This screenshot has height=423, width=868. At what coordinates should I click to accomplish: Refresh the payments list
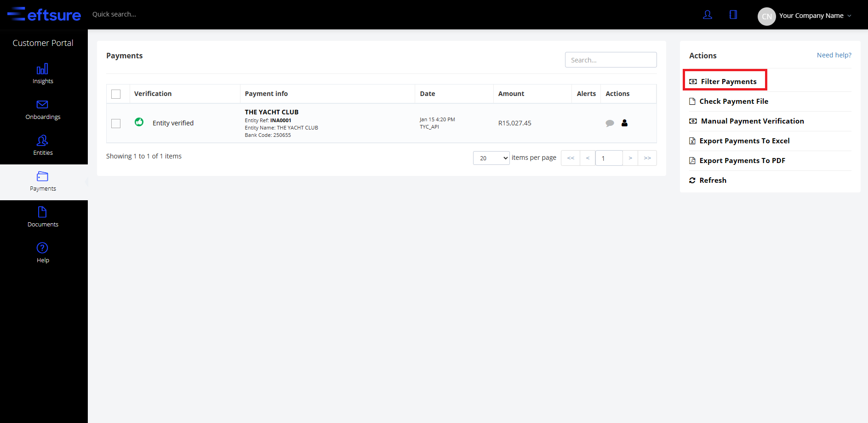coord(708,180)
